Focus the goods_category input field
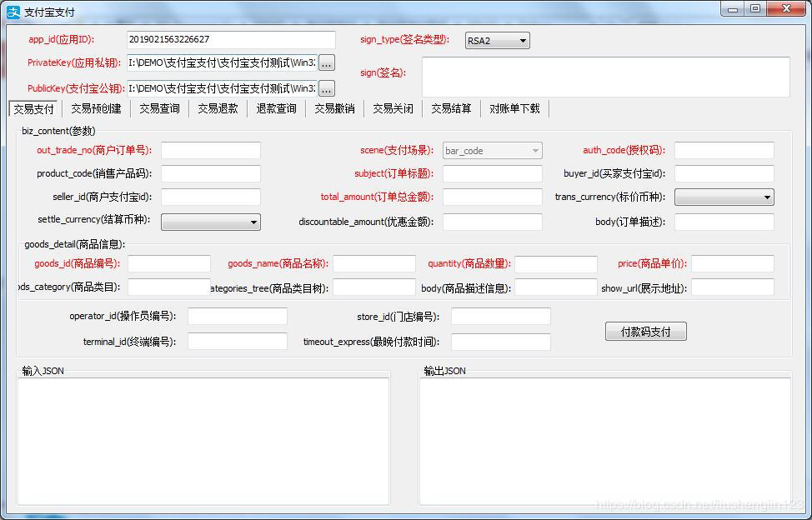 pos(169,287)
